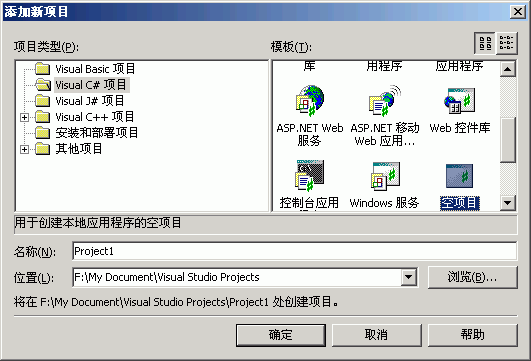531x361 pixels.
Task: Choose the Web 控件库 template icon
Action: (460, 101)
